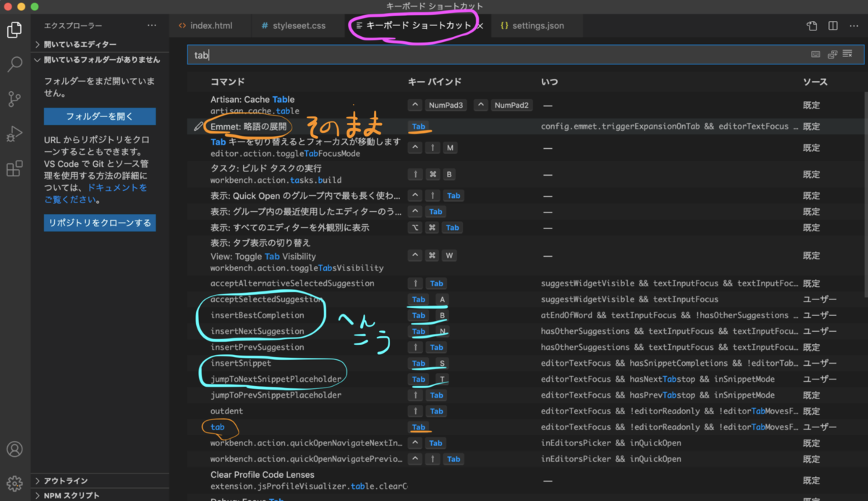Screen dimensions: 868x501
Task: Close the キーボード ショートカット tab
Action: [x=480, y=26]
